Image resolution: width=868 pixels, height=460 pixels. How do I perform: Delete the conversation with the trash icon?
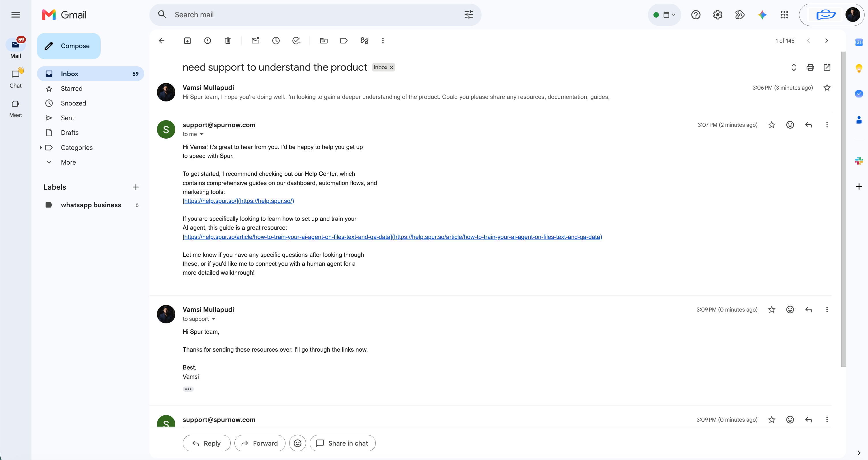(x=228, y=41)
